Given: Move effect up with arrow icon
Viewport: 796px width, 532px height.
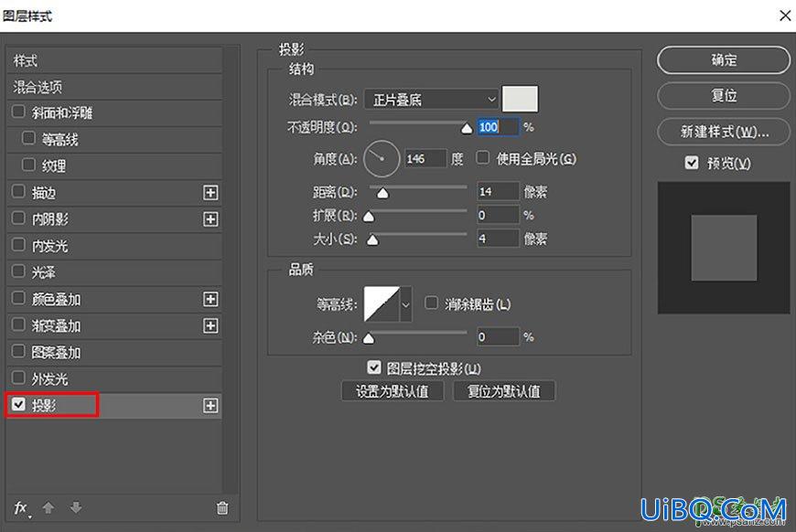Looking at the screenshot, I should [x=48, y=507].
